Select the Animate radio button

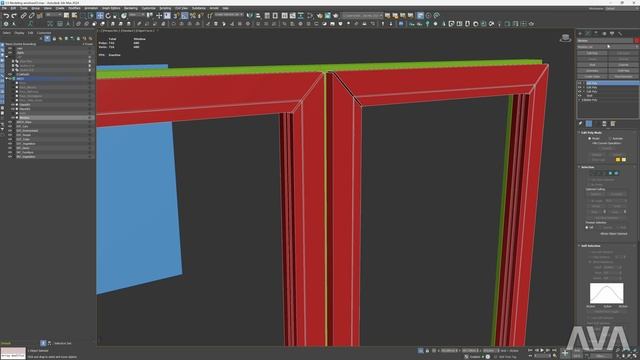click(x=610, y=139)
